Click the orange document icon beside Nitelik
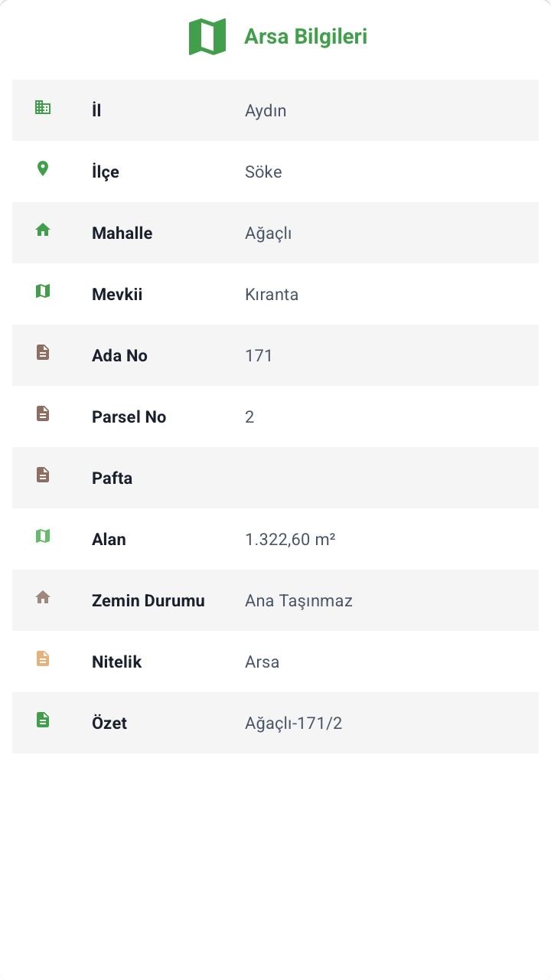Image resolution: width=551 pixels, height=980 pixels. [43, 658]
